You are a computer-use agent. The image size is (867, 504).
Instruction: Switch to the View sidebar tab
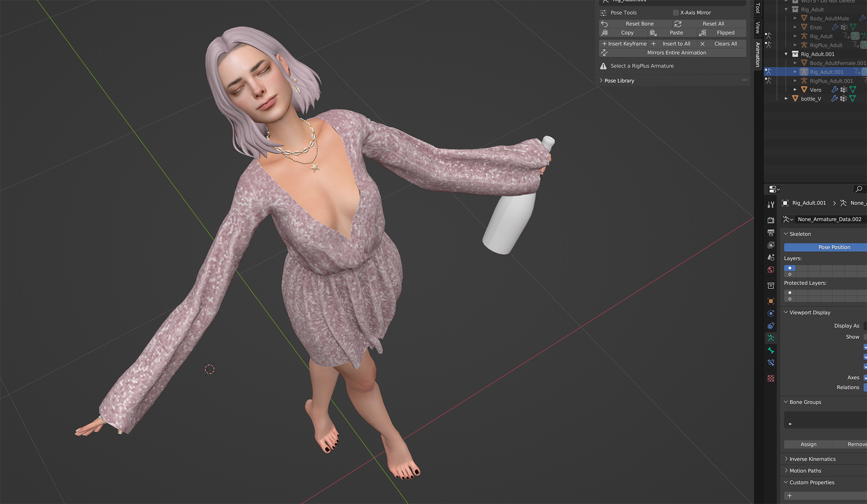758,28
